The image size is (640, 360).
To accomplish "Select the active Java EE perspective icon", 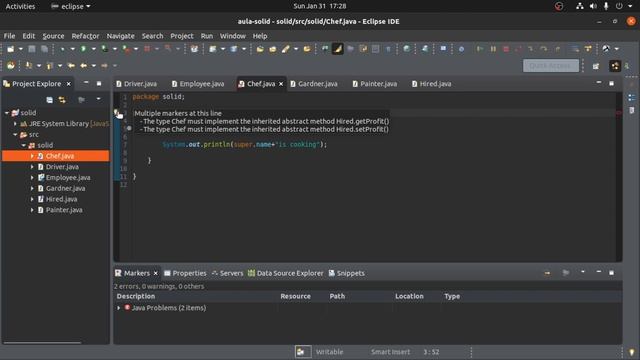I will [615, 66].
